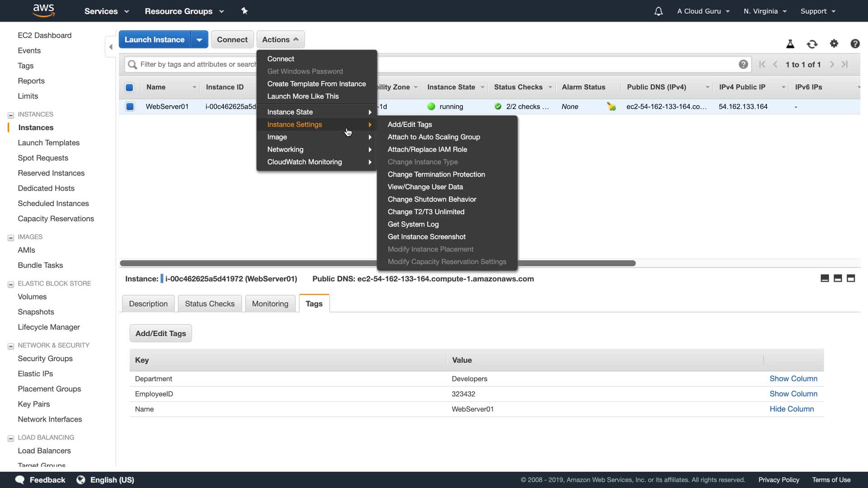Image resolution: width=868 pixels, height=488 pixels.
Task: Uncheck the WebServer01 row checkbox
Action: [x=130, y=107]
